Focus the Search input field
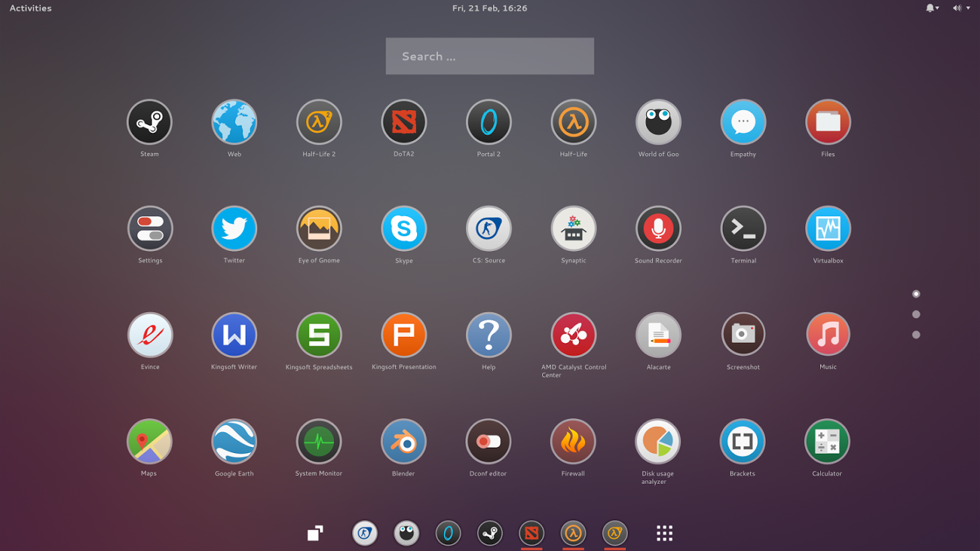 click(x=490, y=56)
